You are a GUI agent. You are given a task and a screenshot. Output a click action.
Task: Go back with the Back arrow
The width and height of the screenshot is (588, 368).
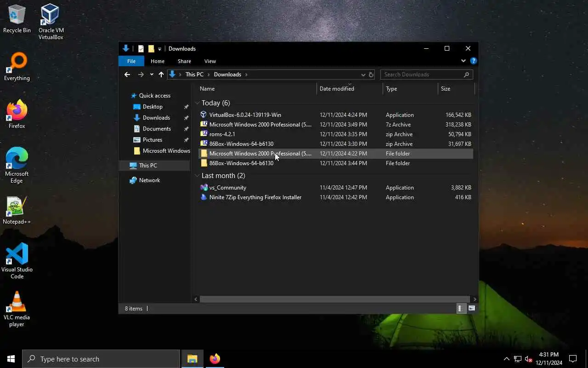pos(127,75)
